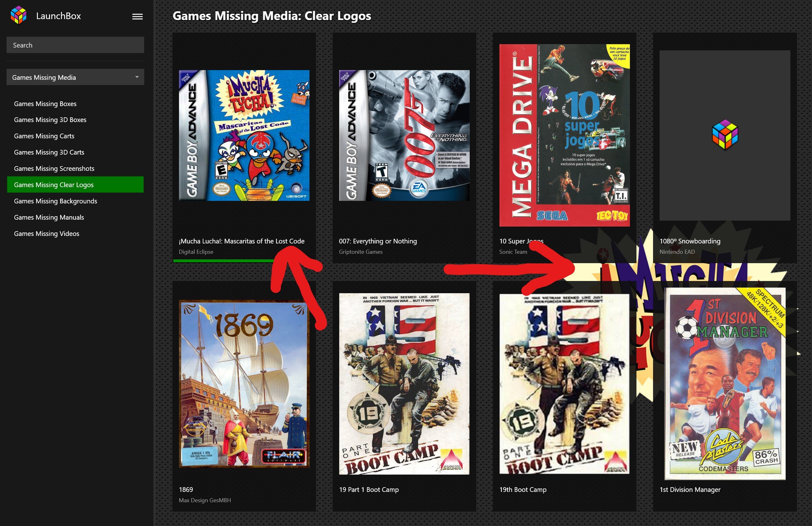812x526 pixels.
Task: Open the 10 Super Jogos Mega Drive cover
Action: (564, 135)
